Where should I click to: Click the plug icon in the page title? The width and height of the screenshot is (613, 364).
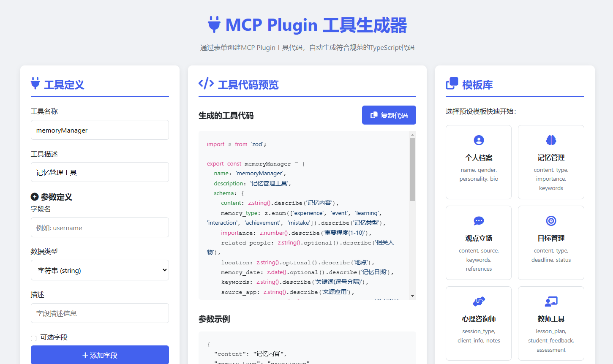click(x=215, y=24)
